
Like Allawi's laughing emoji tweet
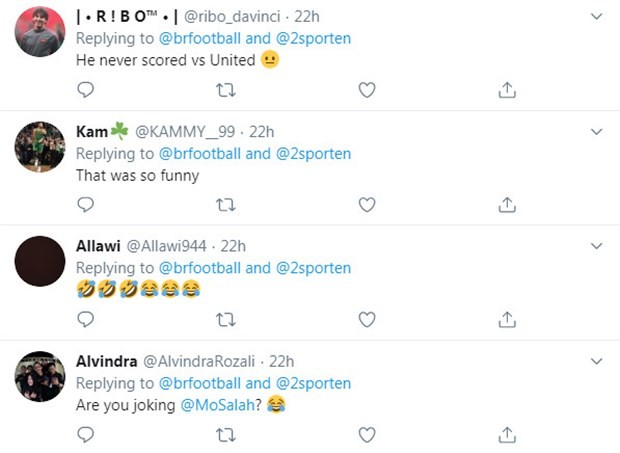[367, 320]
